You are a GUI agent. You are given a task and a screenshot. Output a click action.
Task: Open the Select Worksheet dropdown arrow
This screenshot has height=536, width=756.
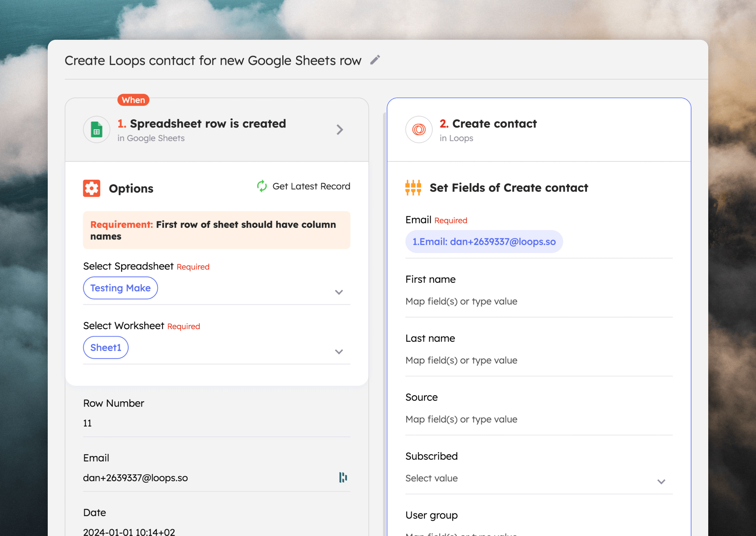click(x=339, y=352)
